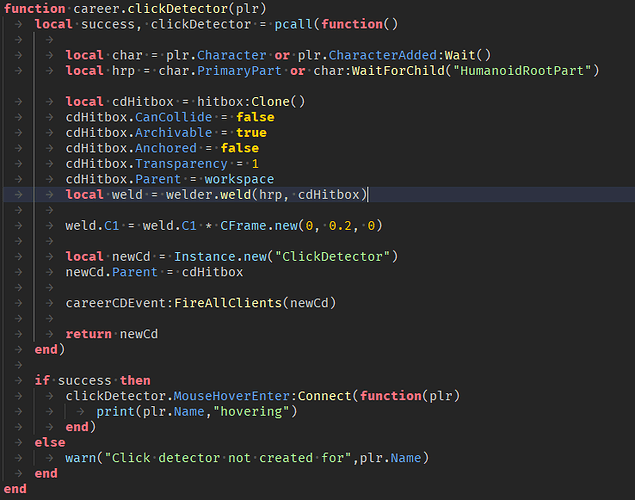Click 'if success then' line
This screenshot has width=635, height=500.
click(93, 381)
